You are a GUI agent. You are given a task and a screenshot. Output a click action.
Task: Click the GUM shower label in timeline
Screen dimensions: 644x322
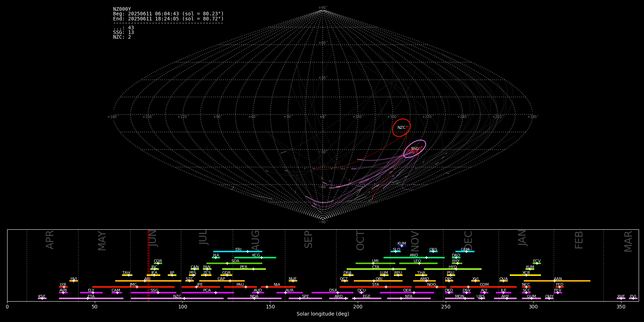coord(531,297)
